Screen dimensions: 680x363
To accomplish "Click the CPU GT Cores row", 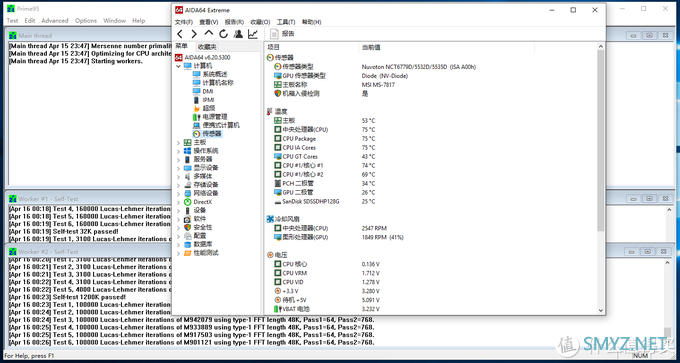I will coord(430,157).
